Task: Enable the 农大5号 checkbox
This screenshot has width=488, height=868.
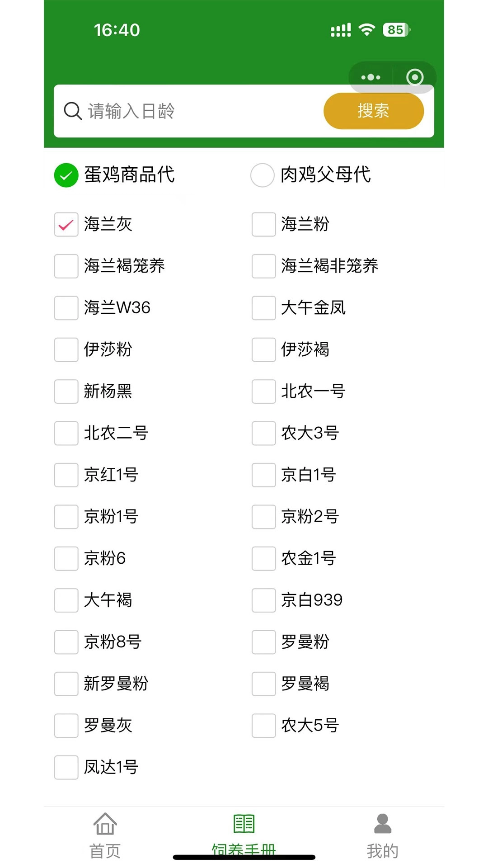Action: (x=263, y=726)
